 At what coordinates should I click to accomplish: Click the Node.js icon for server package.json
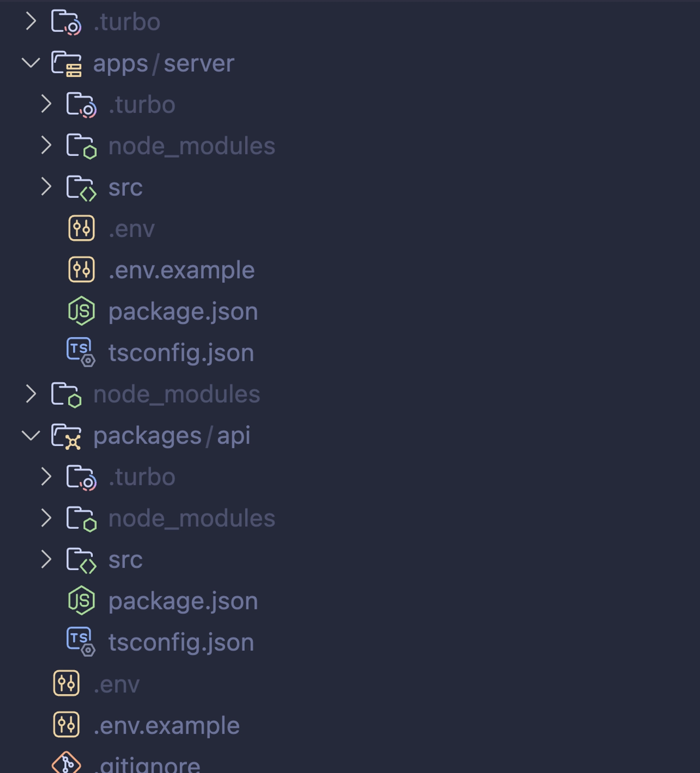pos(81,311)
